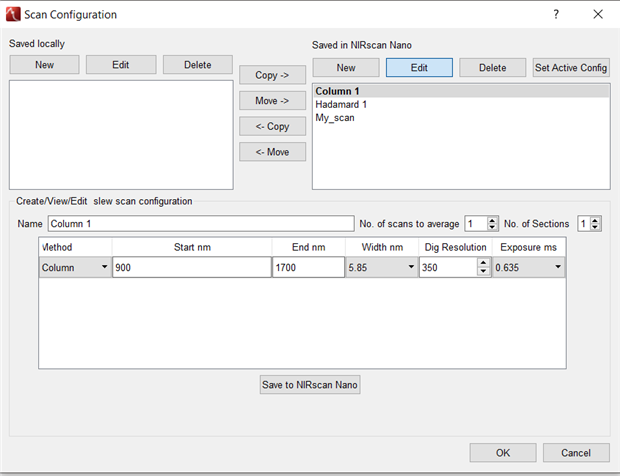The image size is (620, 476).
Task: Select My_scan configuration in the list
Action: tap(335, 117)
